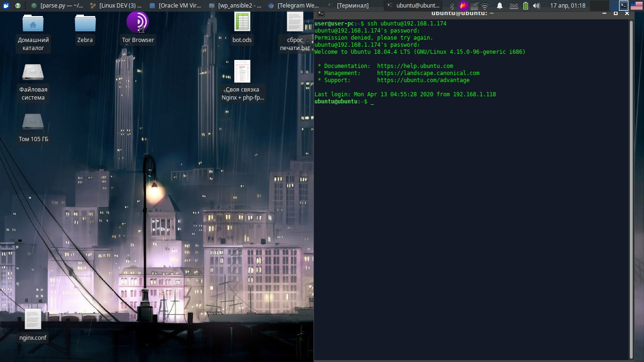Screen dimensions: 644x362
Task: Select the Tor Browser desktop icon
Action: 138,28
